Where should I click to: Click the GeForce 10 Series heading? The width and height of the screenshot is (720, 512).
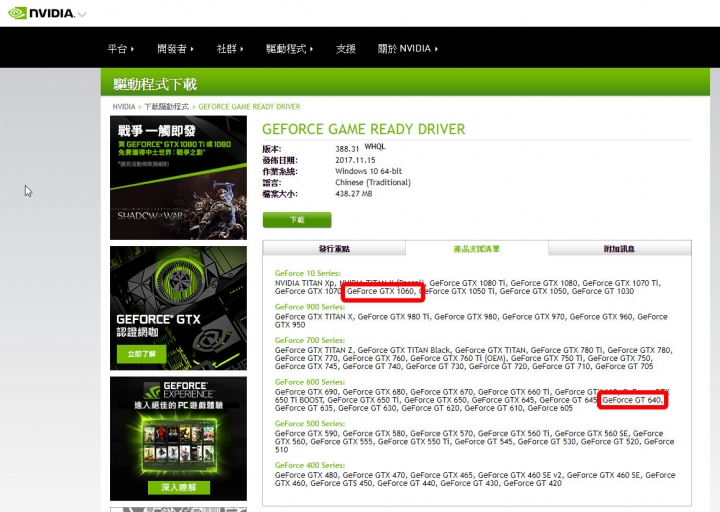(308, 273)
